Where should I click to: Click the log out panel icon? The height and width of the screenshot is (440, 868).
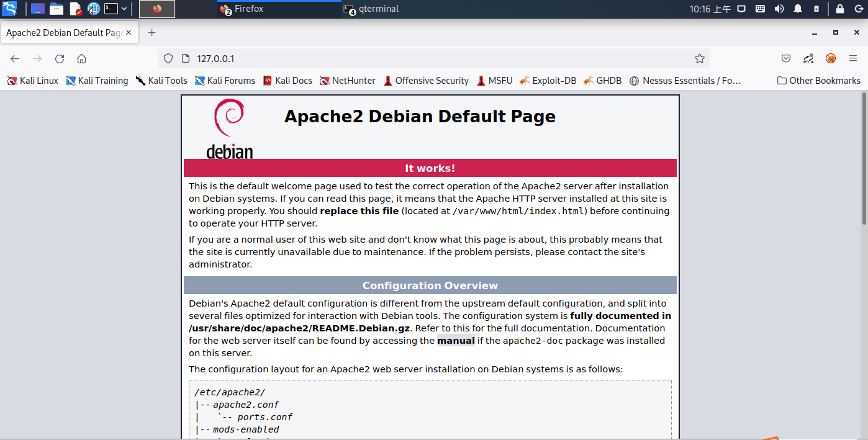pos(858,9)
